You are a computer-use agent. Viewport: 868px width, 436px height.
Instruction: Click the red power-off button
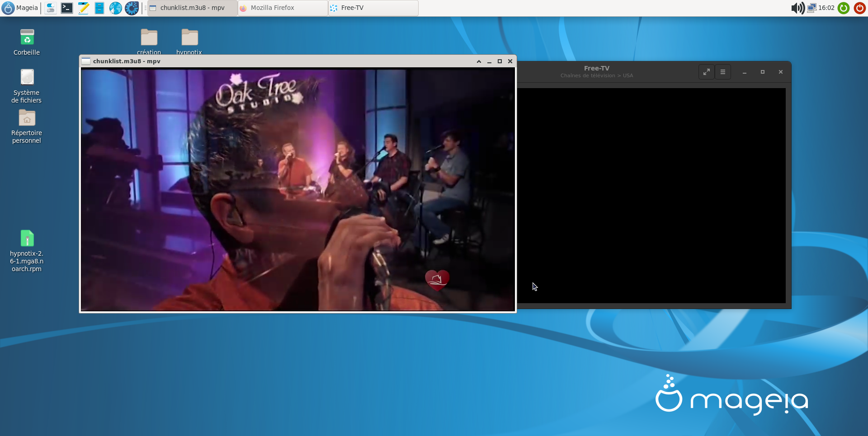[860, 8]
